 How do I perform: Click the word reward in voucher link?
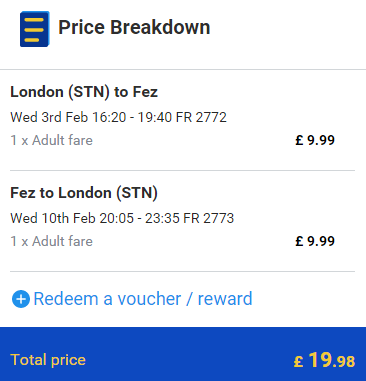(x=225, y=299)
